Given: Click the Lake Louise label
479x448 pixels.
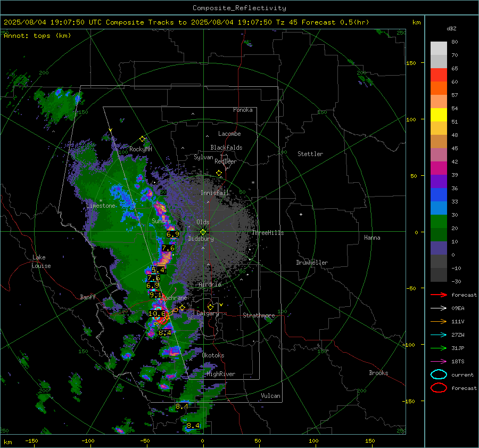Looking at the screenshot, I should pos(41,262).
